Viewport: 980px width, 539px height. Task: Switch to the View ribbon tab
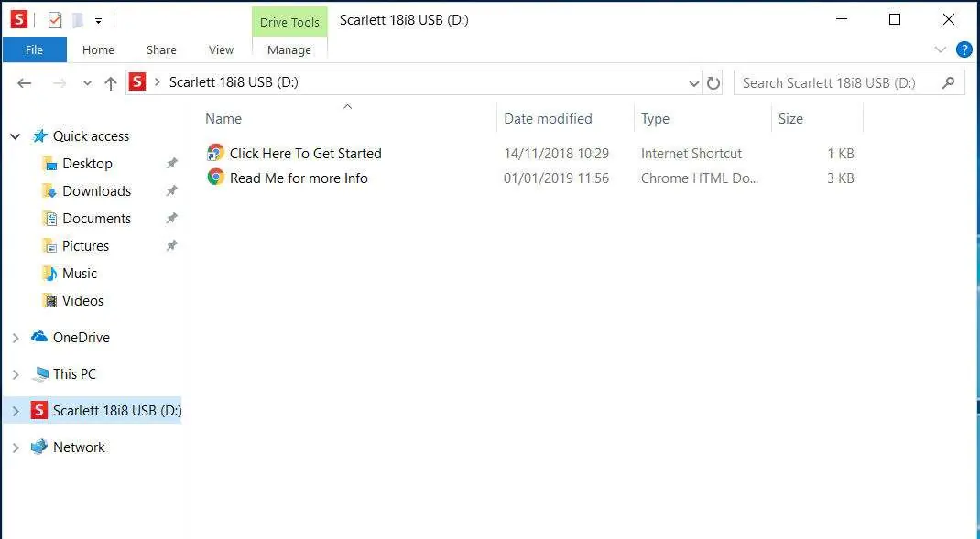pos(221,50)
